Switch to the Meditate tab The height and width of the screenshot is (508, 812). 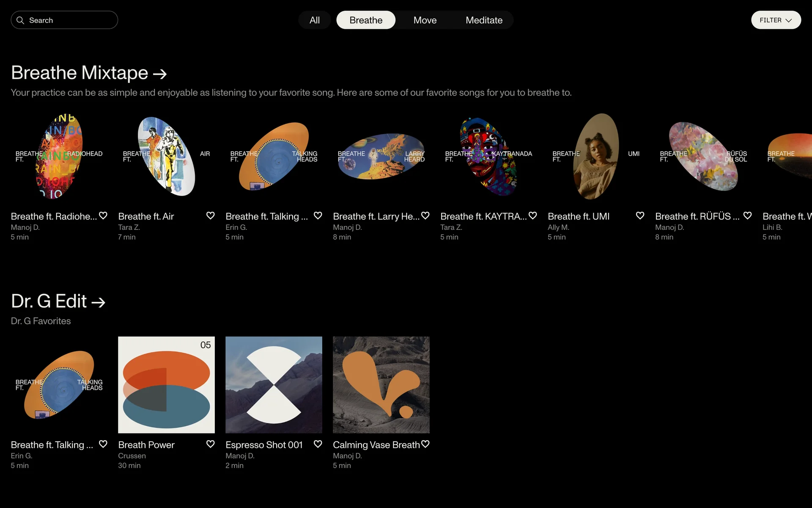pos(484,20)
